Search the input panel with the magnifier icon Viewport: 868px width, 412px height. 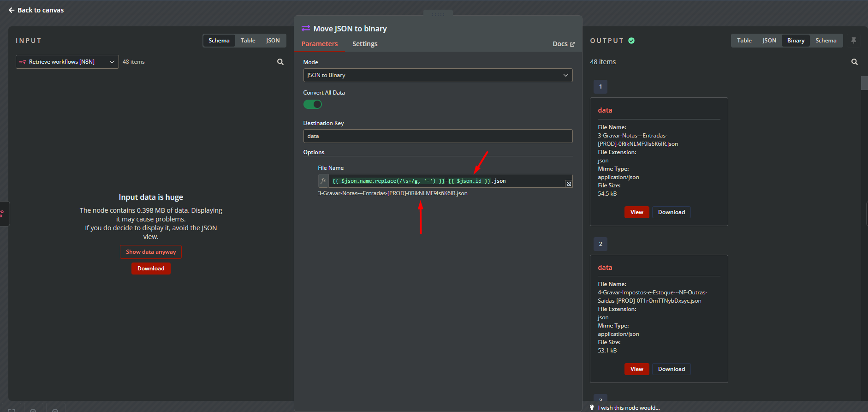280,62
